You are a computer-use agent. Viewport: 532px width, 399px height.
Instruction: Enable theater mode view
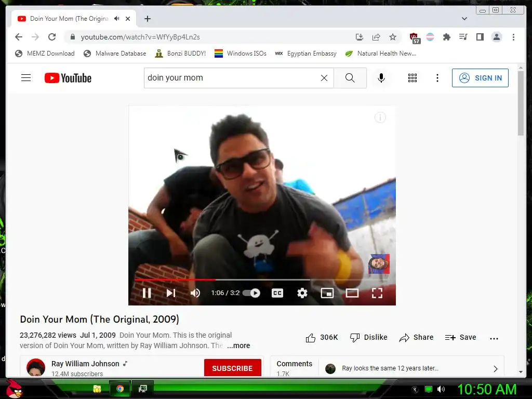pyautogui.click(x=352, y=293)
